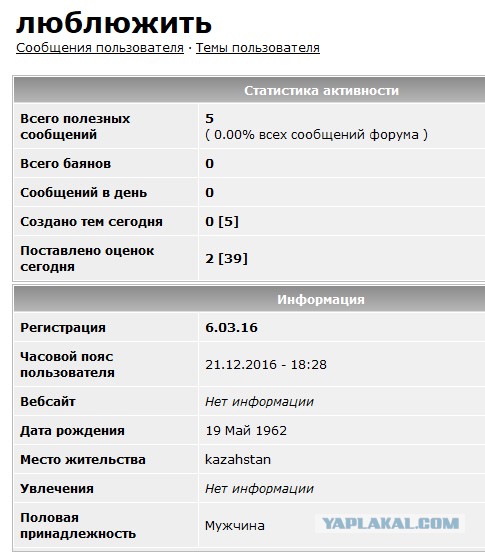Click the username heading люблюжить
This screenshot has height=553, width=485.
[x=114, y=24]
